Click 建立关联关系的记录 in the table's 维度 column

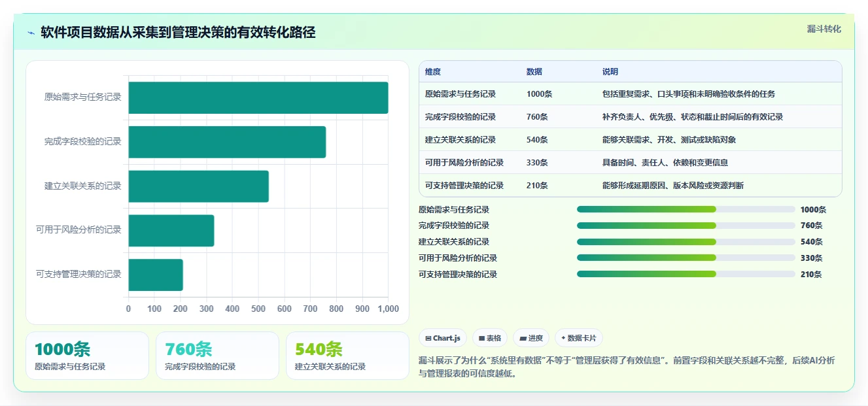[x=460, y=140]
